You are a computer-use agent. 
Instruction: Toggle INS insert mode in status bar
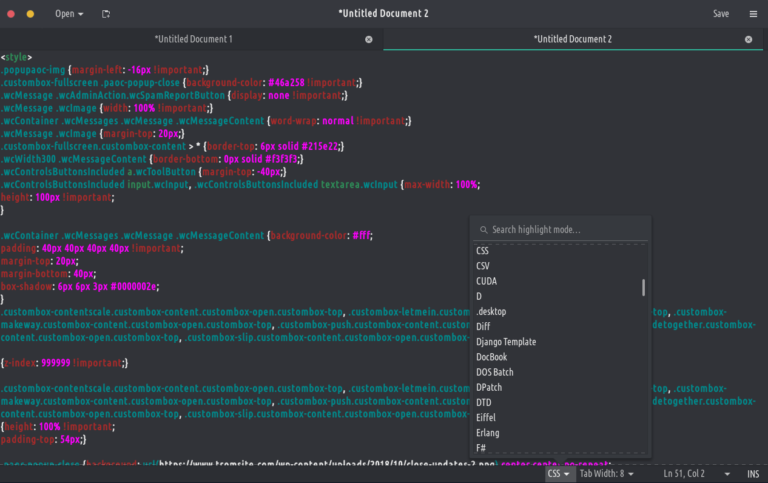coord(752,473)
